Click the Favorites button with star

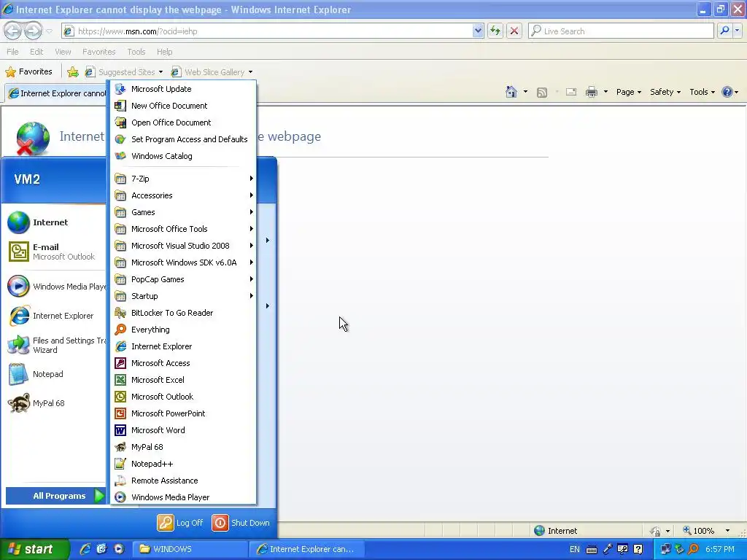tap(28, 72)
